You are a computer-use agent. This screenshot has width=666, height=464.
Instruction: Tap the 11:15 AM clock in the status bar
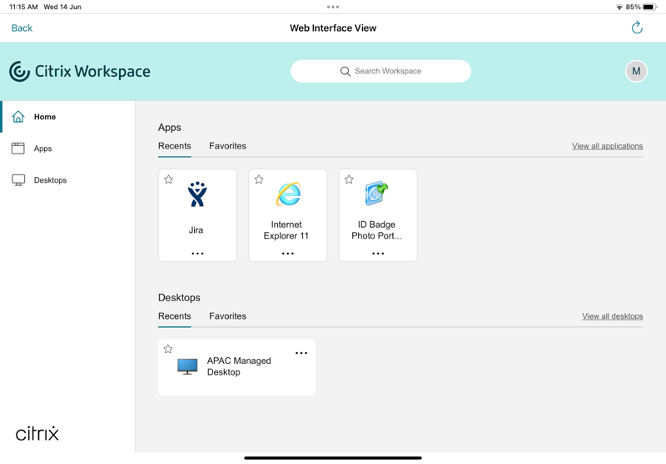pyautogui.click(x=23, y=7)
